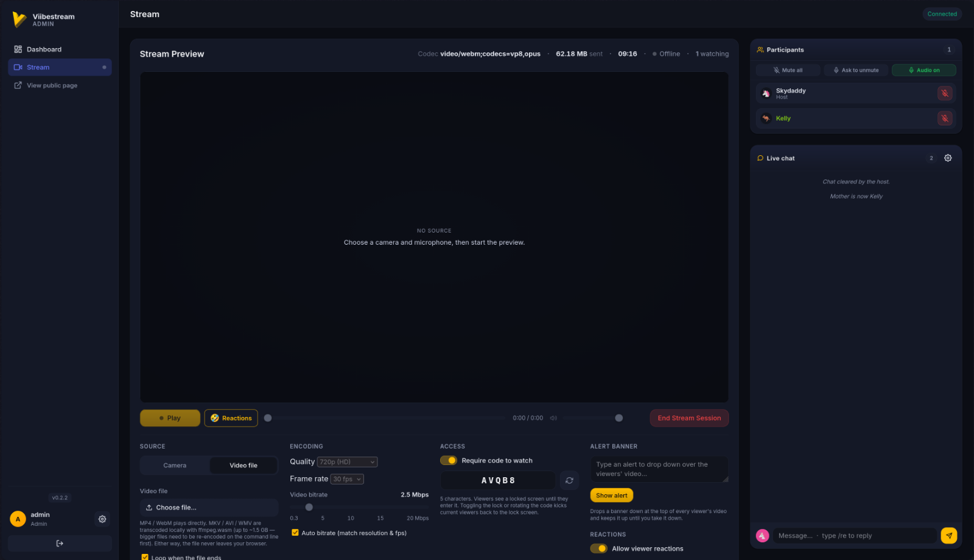The height and width of the screenshot is (560, 974).
Task: Click 'Chat cleared by the host.' notice
Action: tap(856, 182)
